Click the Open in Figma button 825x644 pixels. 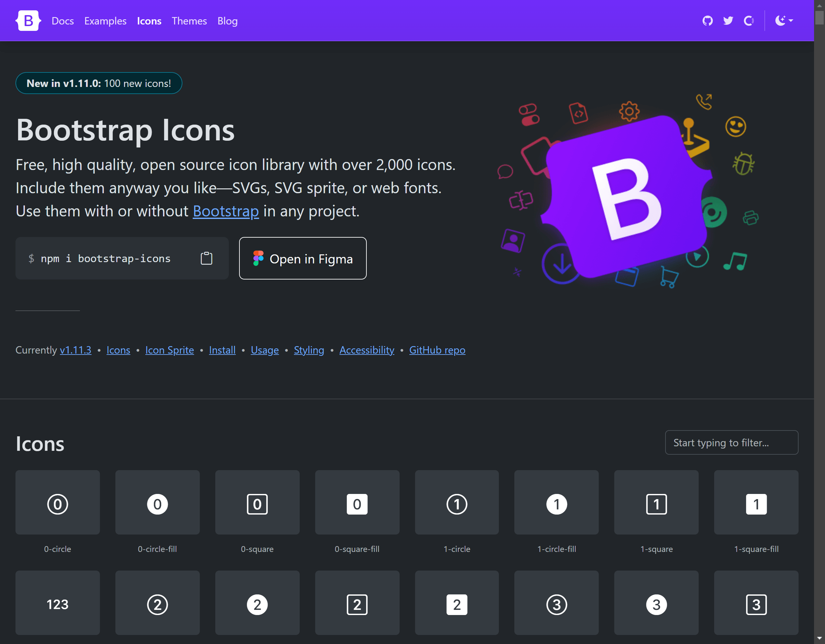point(303,259)
